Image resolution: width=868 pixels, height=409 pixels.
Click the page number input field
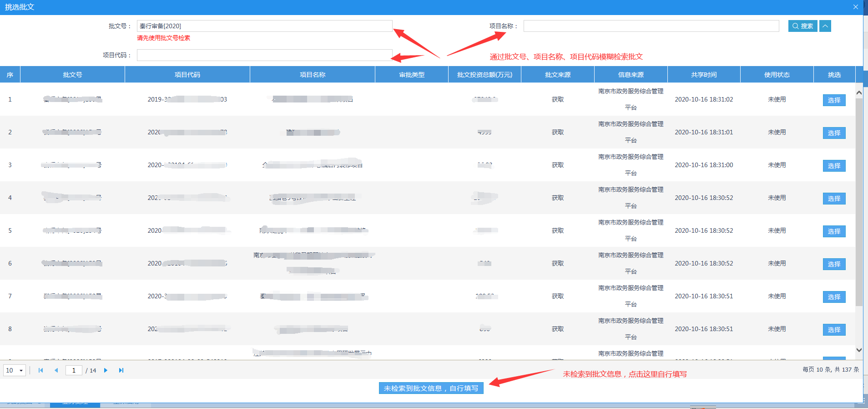[74, 370]
